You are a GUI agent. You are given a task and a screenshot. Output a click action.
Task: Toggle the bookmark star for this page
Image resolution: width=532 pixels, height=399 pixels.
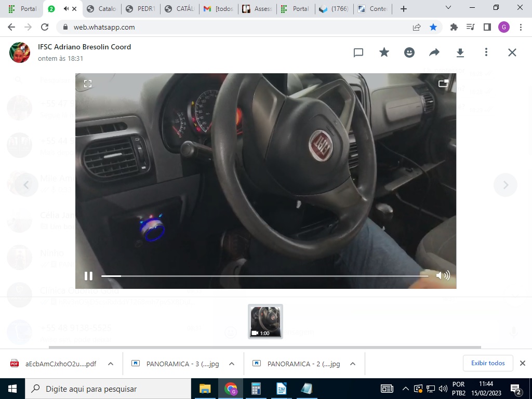click(x=433, y=27)
